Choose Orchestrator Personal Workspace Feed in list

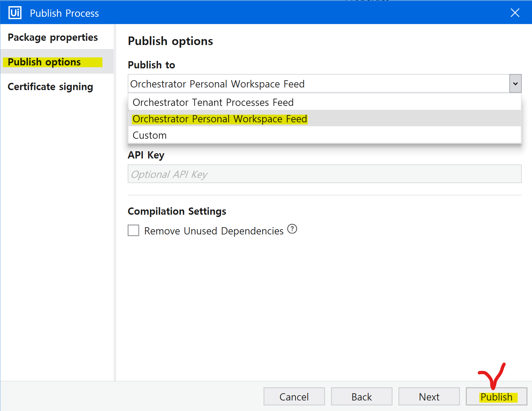(325, 119)
